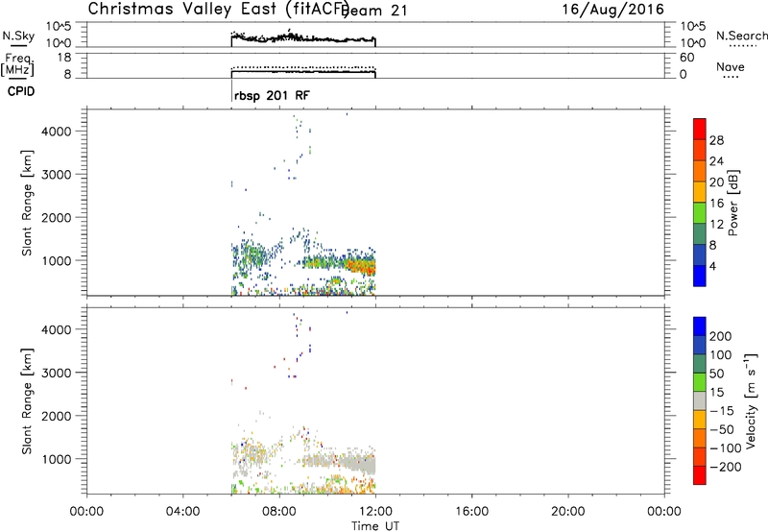Click the 18 tick on the frequency axis
Image resolution: width=768 pixels, height=532 pixels.
pos(64,58)
